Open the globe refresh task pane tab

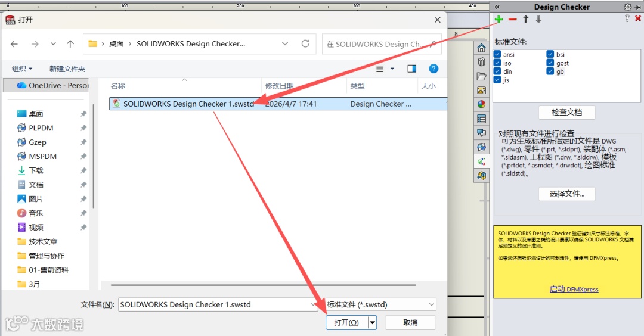481,147
